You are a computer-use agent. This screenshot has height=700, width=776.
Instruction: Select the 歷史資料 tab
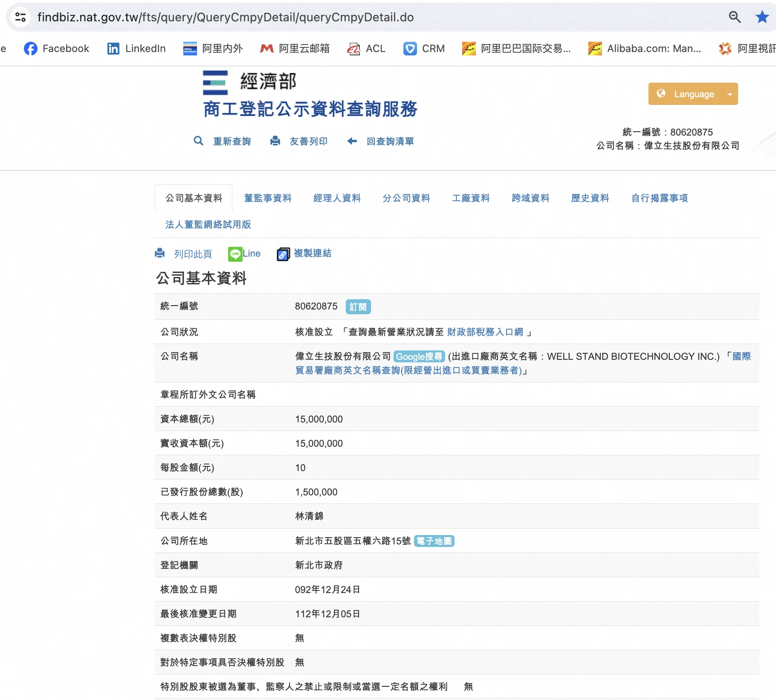pos(590,198)
